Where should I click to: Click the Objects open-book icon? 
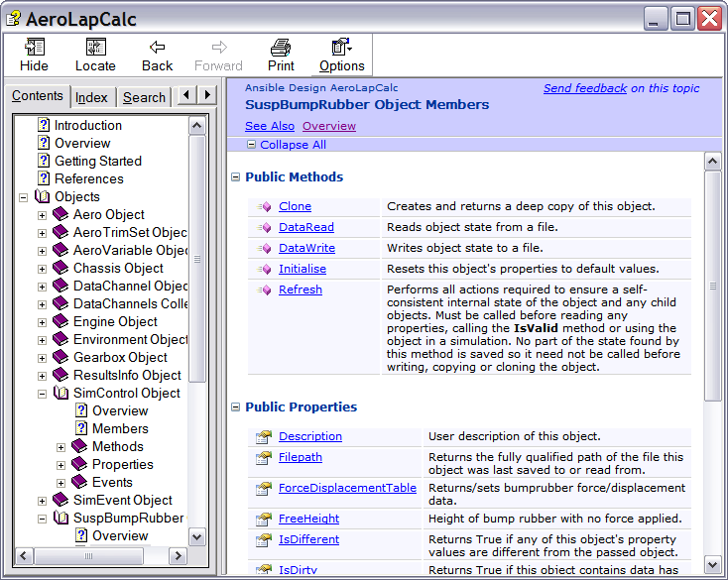pyautogui.click(x=43, y=196)
